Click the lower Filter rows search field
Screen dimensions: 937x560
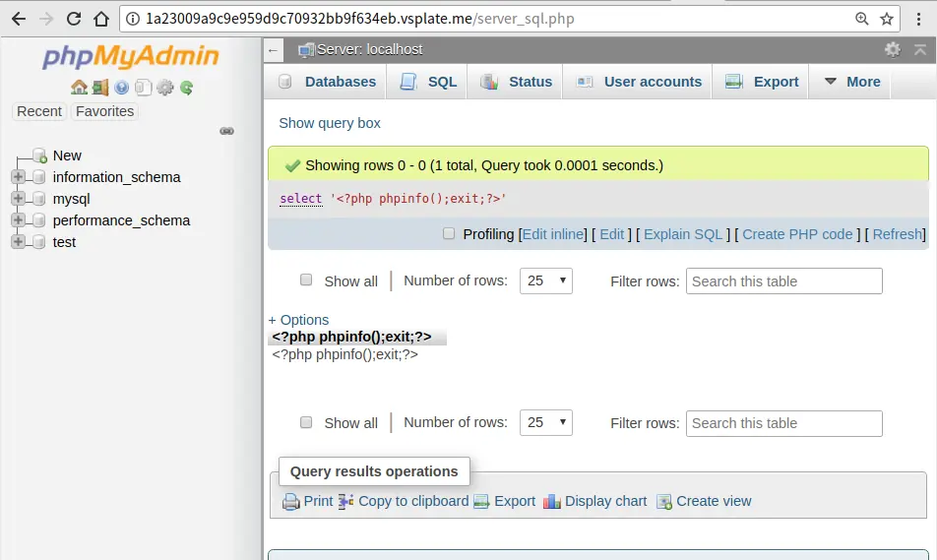click(784, 423)
